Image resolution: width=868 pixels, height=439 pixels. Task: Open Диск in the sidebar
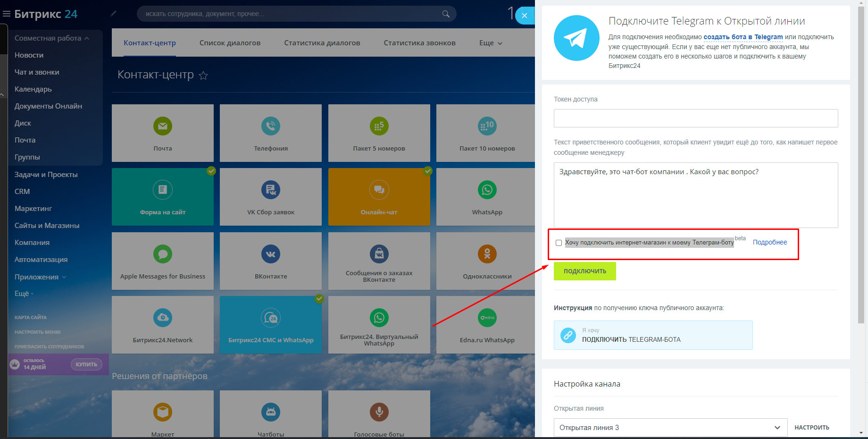click(x=23, y=123)
